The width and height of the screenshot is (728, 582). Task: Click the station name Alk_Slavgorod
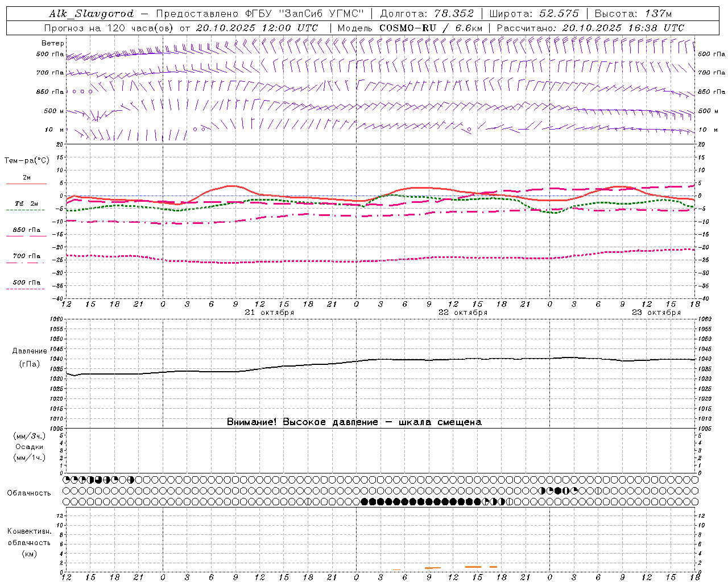point(91,14)
